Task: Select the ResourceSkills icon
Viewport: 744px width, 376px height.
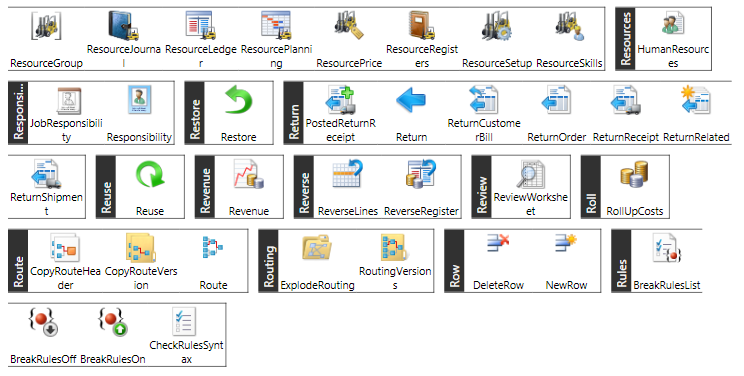Action: coord(569,26)
